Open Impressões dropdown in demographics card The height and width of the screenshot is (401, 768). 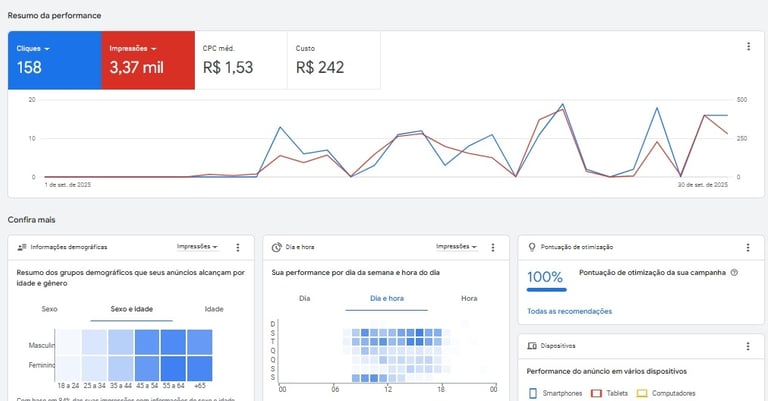(197, 247)
